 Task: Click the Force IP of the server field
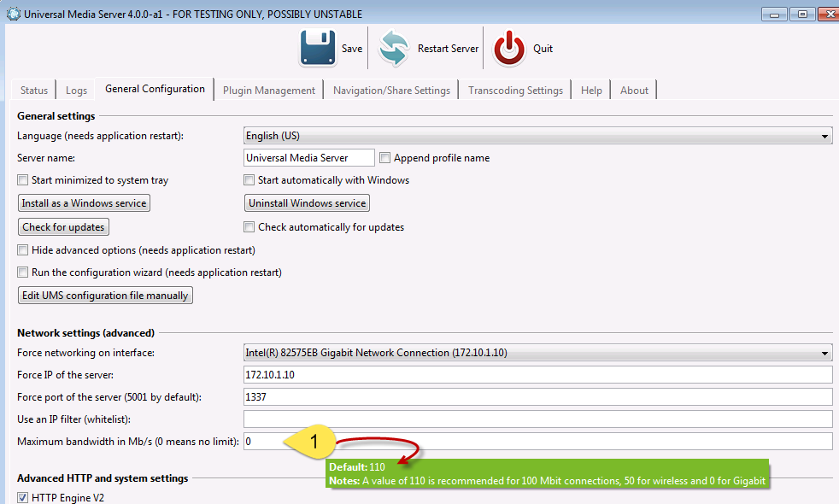[x=537, y=374]
